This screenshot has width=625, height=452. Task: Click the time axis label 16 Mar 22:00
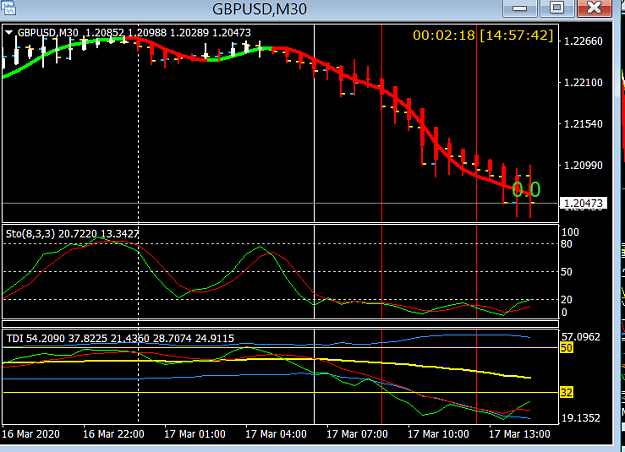pos(114,434)
